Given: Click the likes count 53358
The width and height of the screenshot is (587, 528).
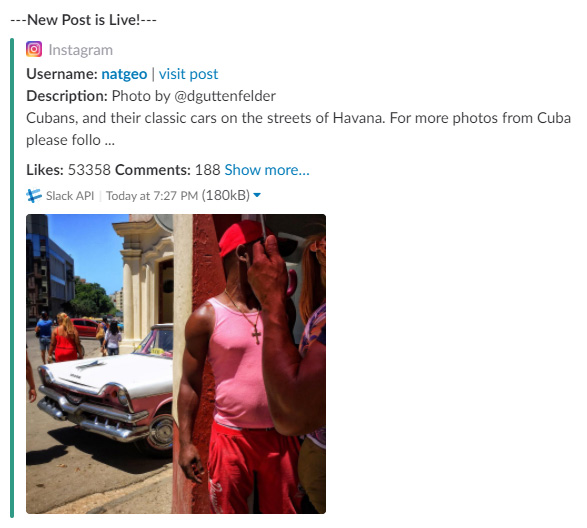Looking at the screenshot, I should 89,170.
